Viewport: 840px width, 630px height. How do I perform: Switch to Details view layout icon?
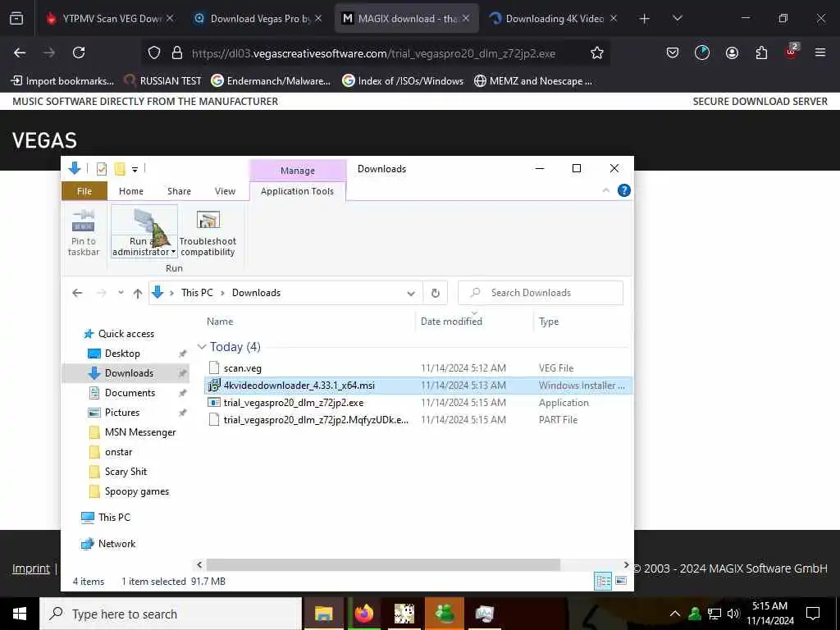(603, 581)
